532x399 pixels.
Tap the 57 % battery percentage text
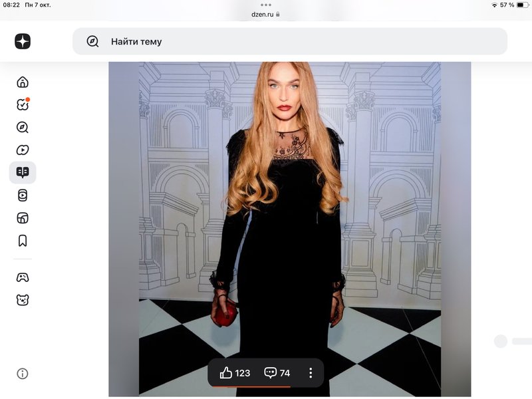507,5
